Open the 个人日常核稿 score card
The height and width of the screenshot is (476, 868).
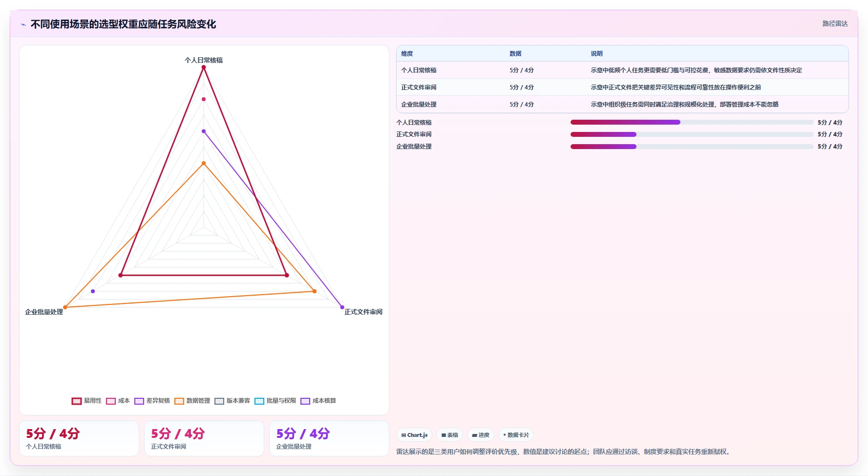click(79, 438)
